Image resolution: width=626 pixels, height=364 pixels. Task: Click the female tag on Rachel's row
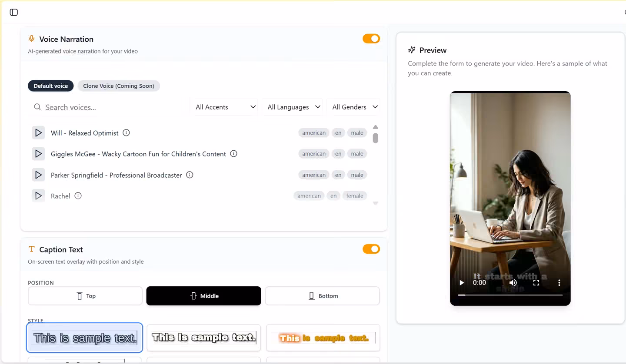pyautogui.click(x=355, y=196)
